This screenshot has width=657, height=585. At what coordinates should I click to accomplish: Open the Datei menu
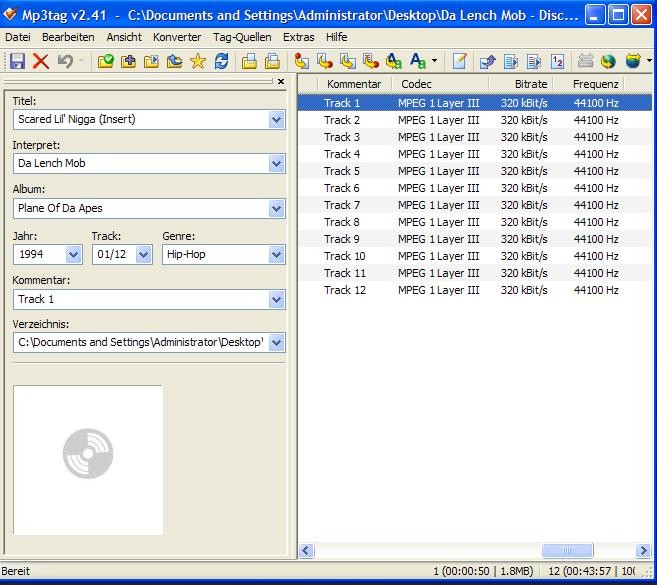coord(18,37)
